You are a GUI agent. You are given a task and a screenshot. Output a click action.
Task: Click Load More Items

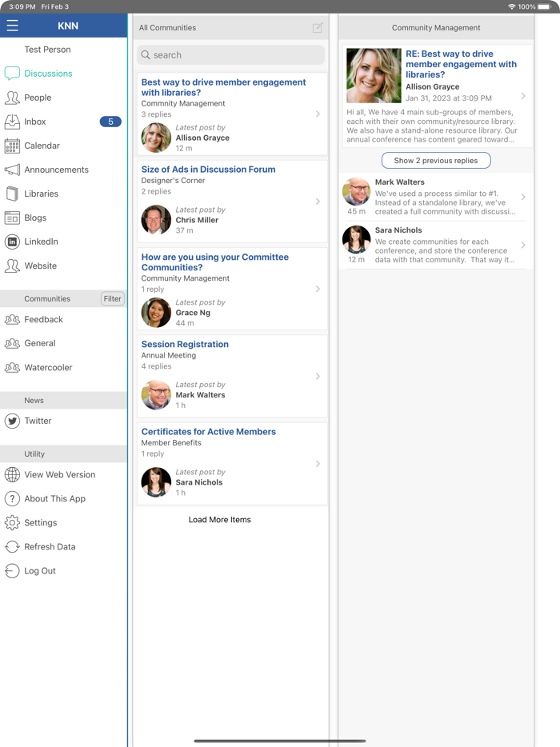(220, 520)
